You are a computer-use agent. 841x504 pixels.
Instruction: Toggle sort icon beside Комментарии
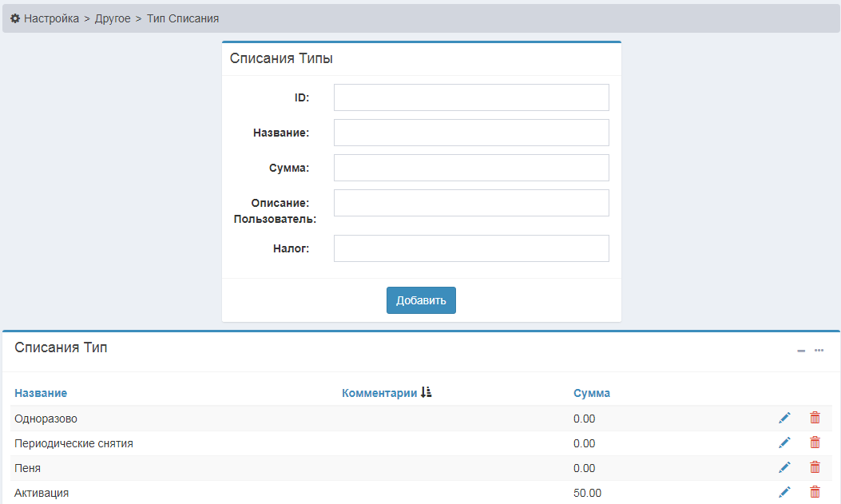[426, 392]
